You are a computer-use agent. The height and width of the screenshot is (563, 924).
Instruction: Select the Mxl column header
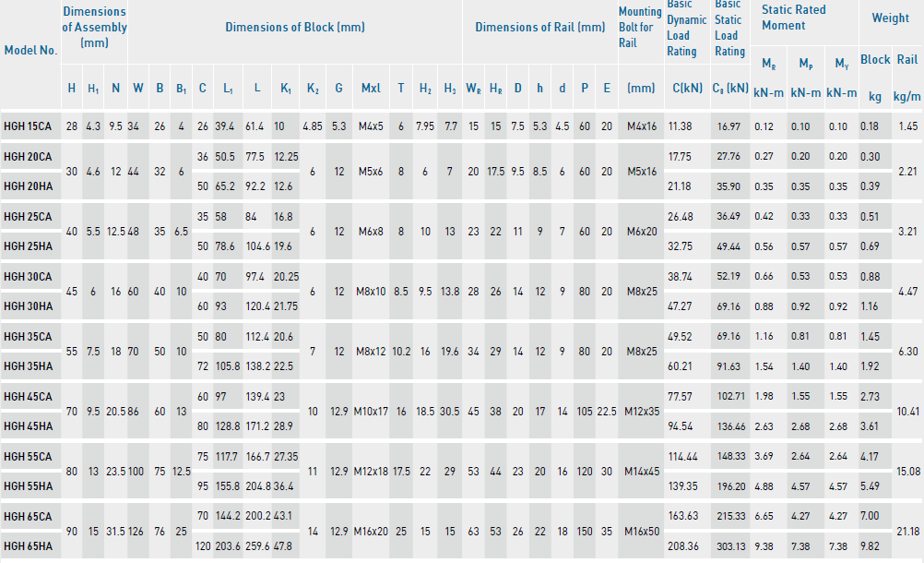point(370,89)
